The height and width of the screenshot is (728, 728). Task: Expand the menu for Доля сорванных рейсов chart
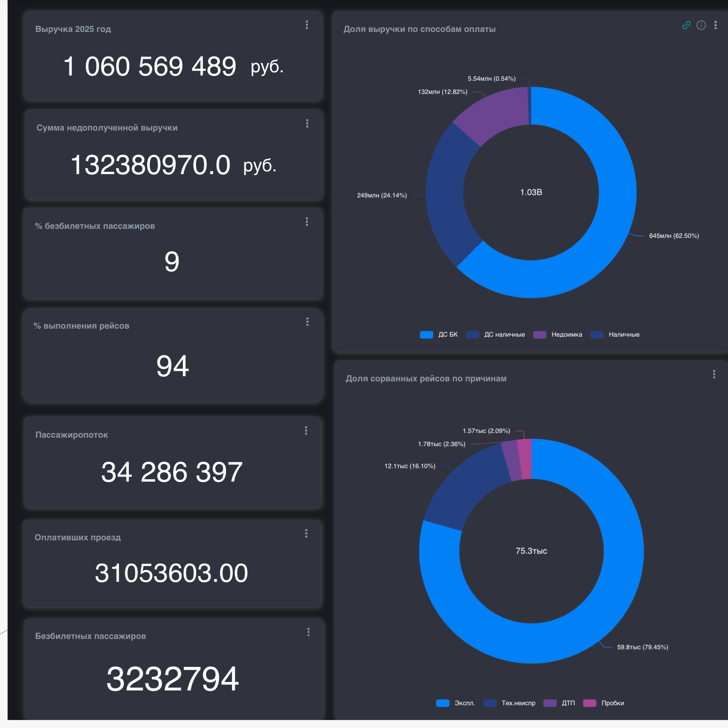click(x=714, y=374)
